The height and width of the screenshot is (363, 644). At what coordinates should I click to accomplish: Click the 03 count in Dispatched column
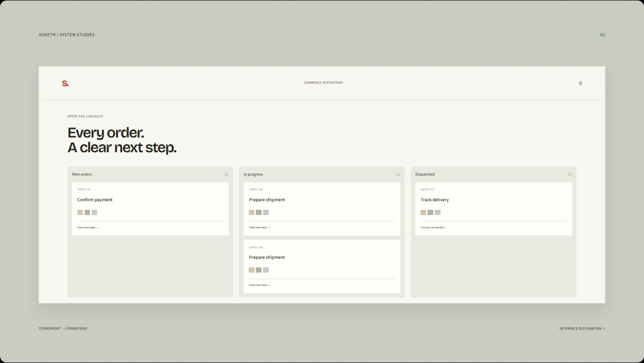point(570,174)
